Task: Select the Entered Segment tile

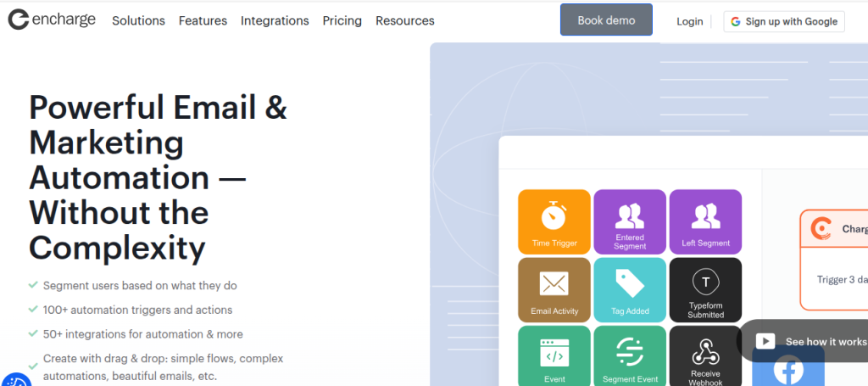Action: coord(630,222)
